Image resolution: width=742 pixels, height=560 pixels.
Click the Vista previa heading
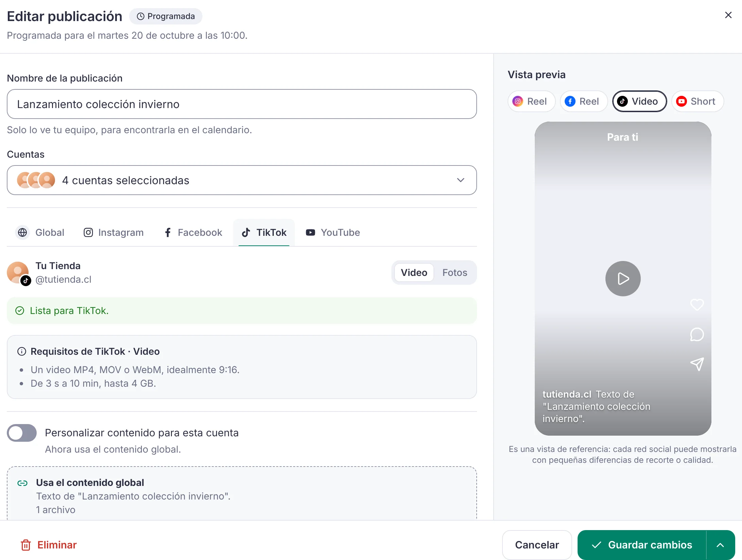[536, 74]
